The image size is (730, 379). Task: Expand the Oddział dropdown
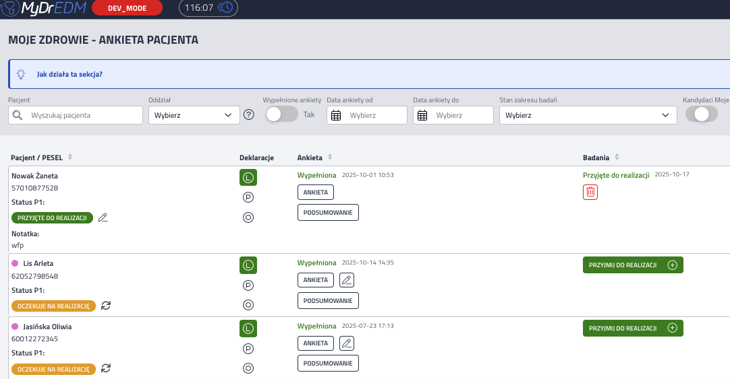(194, 115)
